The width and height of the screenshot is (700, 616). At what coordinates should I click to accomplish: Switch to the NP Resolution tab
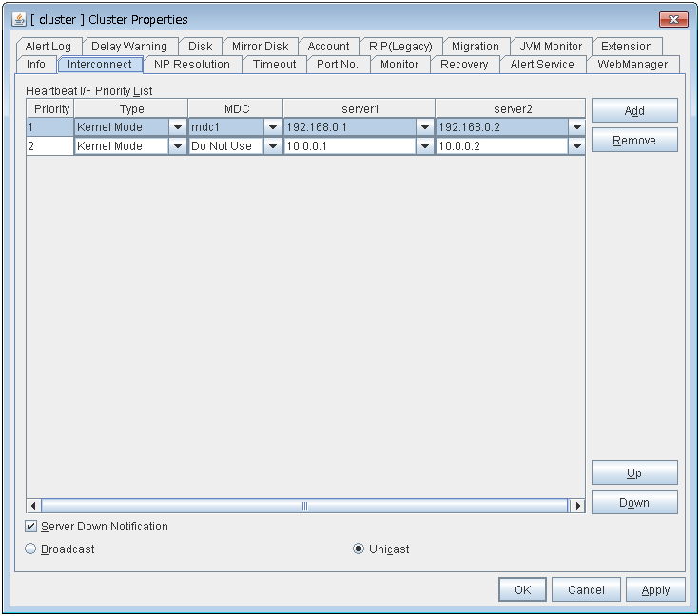point(192,65)
